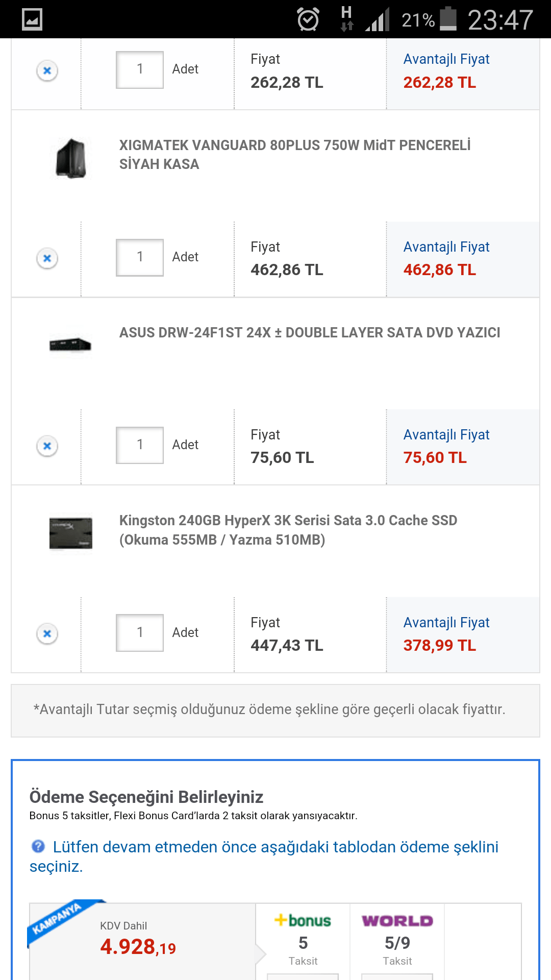Remove the 262,28 TL item from cart

point(47,70)
